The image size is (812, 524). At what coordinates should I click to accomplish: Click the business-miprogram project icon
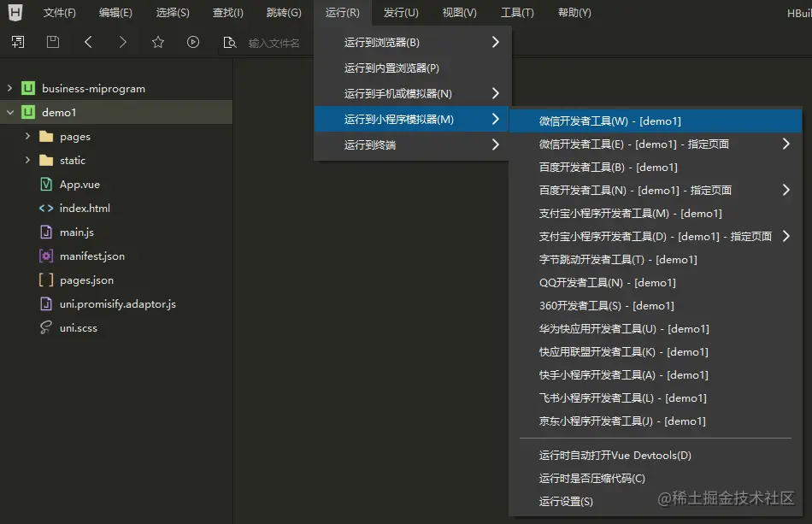[x=28, y=88]
